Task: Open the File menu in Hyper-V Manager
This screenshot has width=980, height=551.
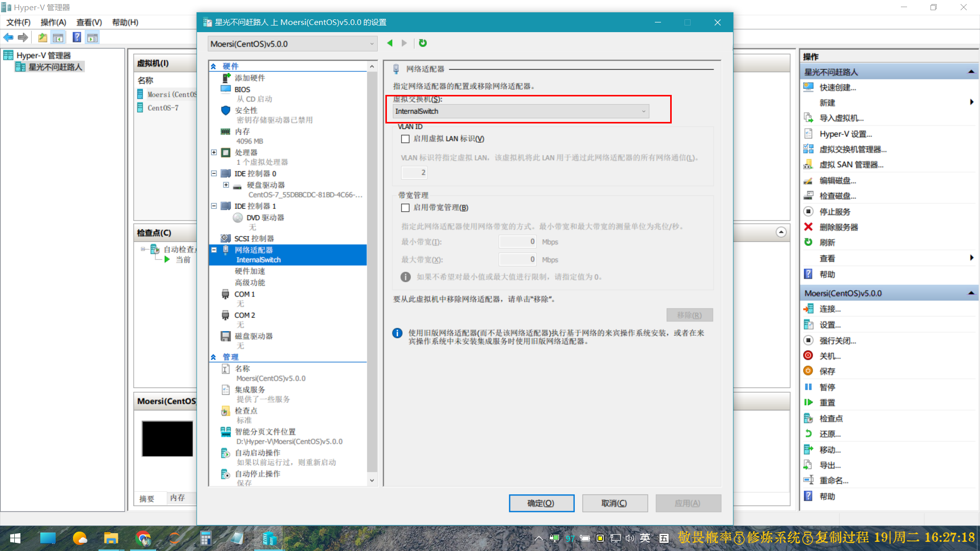Action: coord(18,22)
